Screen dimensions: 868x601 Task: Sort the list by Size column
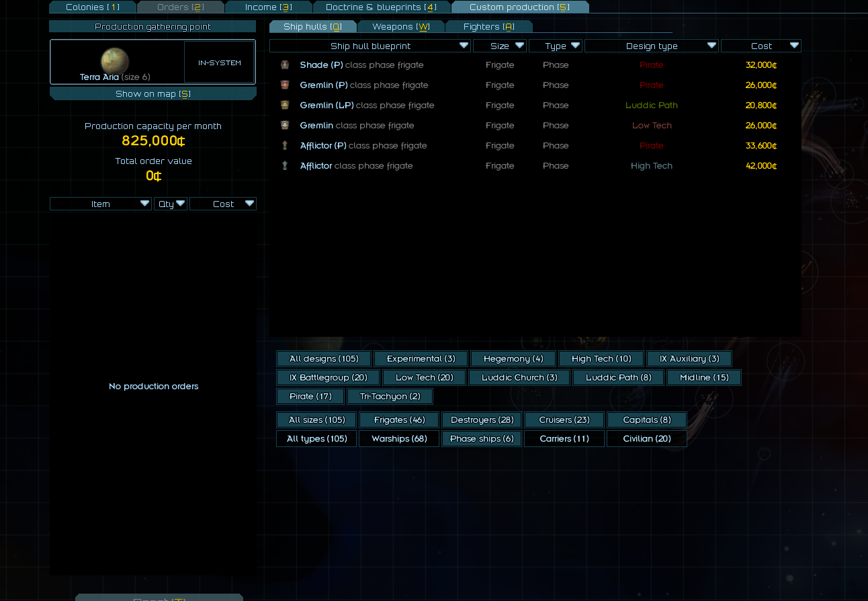[500, 46]
